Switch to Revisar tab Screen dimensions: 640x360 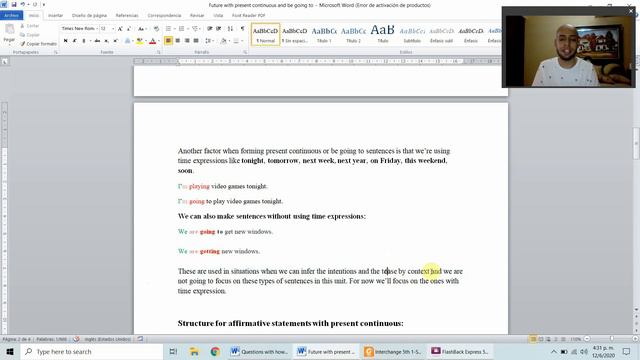coord(197,16)
